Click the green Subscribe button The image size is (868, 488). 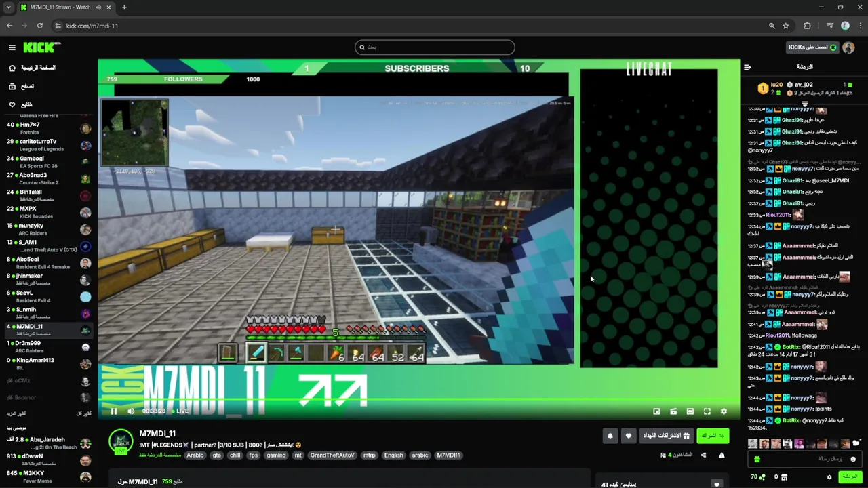pyautogui.click(x=713, y=436)
